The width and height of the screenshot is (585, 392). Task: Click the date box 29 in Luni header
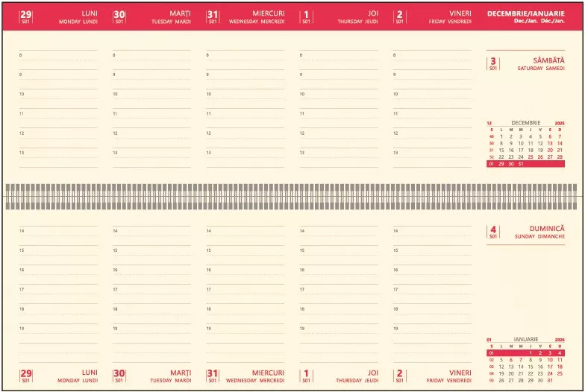[x=26, y=16]
